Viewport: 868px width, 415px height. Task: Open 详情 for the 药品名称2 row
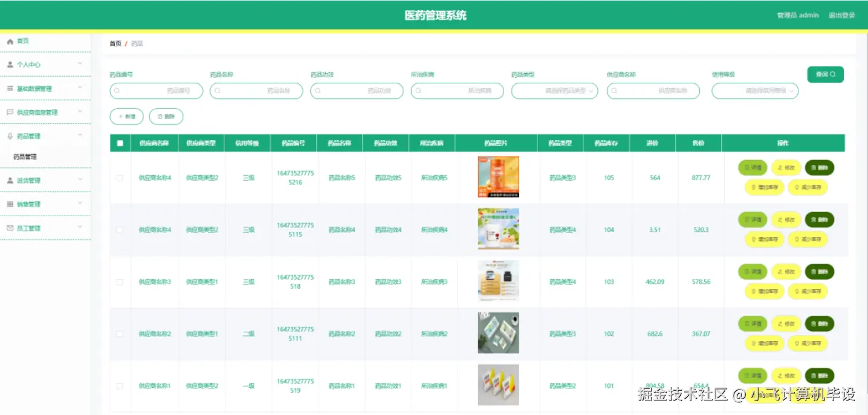pyautogui.click(x=753, y=324)
